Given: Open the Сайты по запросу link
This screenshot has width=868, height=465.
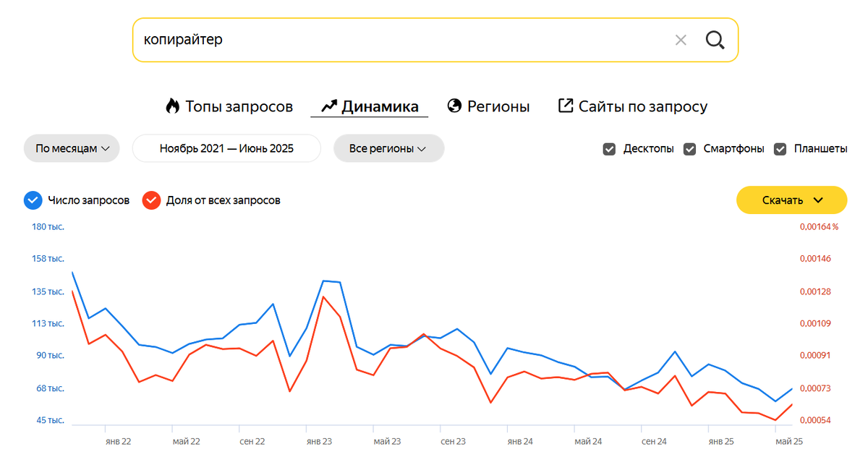Looking at the screenshot, I should (x=642, y=107).
